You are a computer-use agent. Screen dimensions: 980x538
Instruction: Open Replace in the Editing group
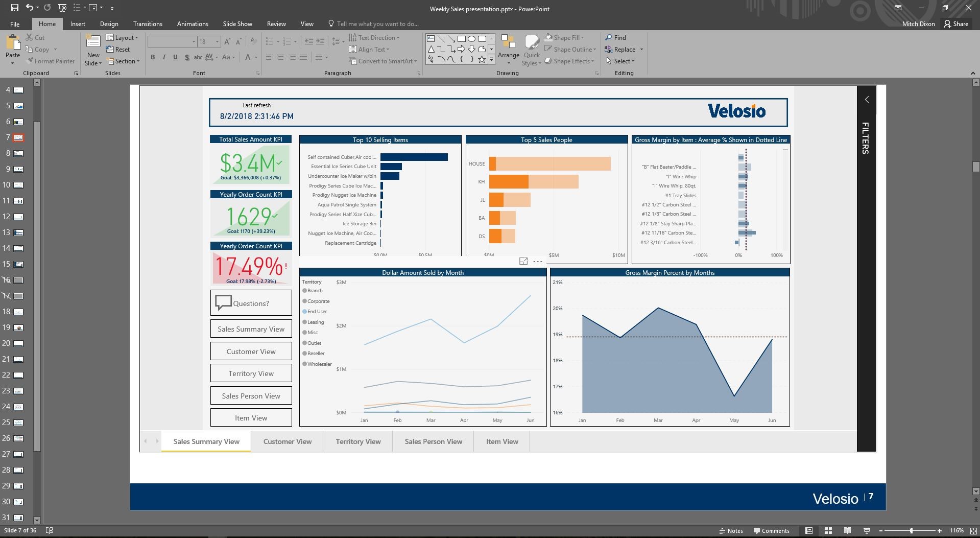[x=623, y=49]
